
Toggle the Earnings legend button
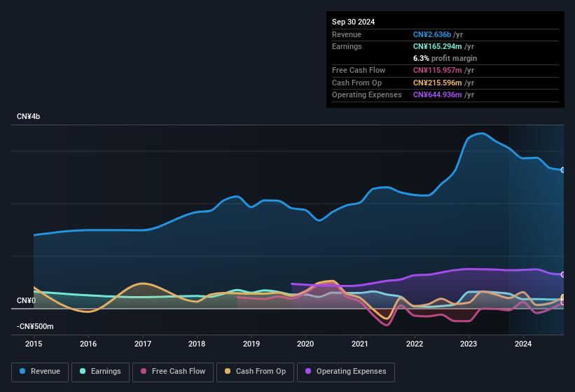point(100,372)
